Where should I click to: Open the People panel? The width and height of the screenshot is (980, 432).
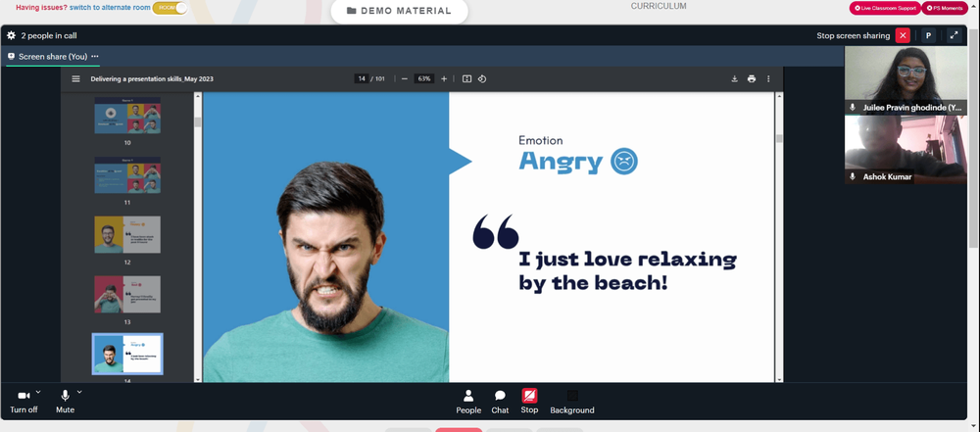click(x=468, y=402)
